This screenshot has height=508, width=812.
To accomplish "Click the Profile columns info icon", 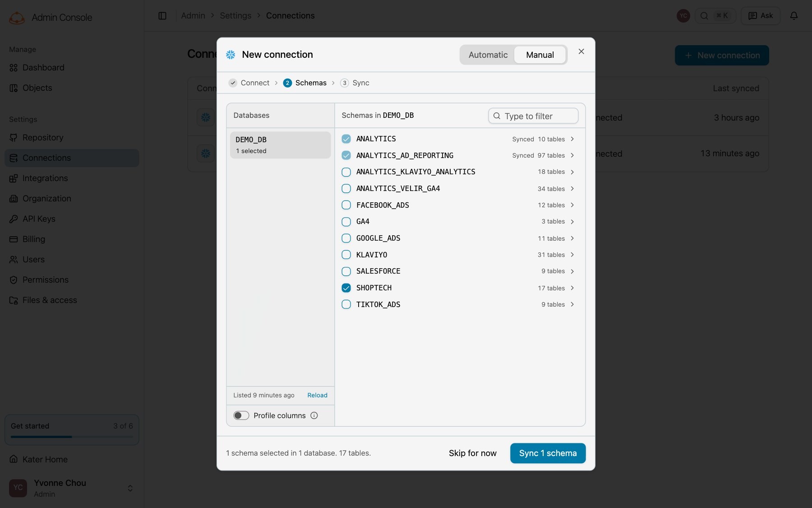I will tap(314, 415).
